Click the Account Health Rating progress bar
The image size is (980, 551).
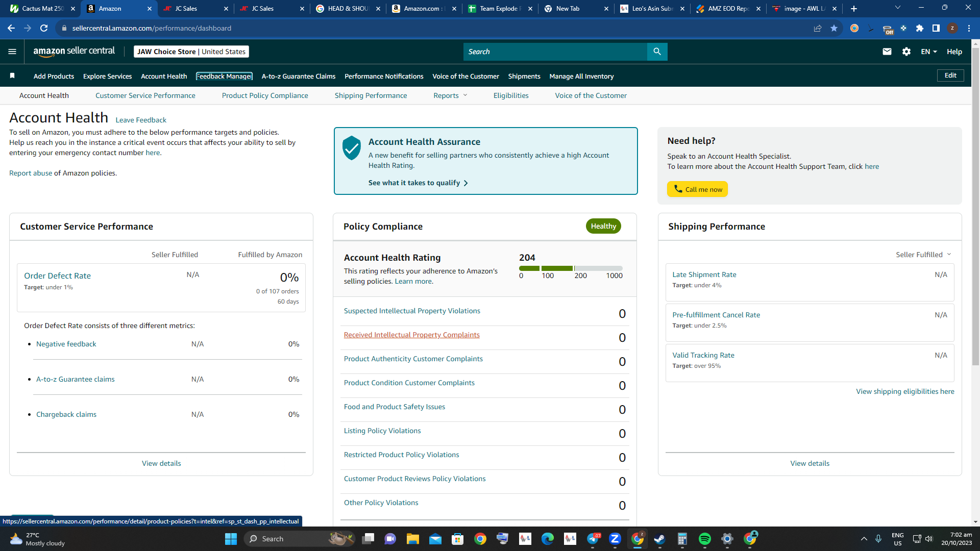(571, 268)
